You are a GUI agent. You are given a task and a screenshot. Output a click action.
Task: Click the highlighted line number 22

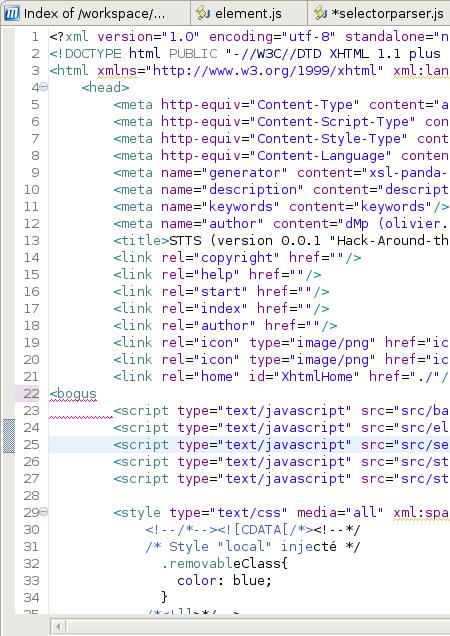[31, 394]
